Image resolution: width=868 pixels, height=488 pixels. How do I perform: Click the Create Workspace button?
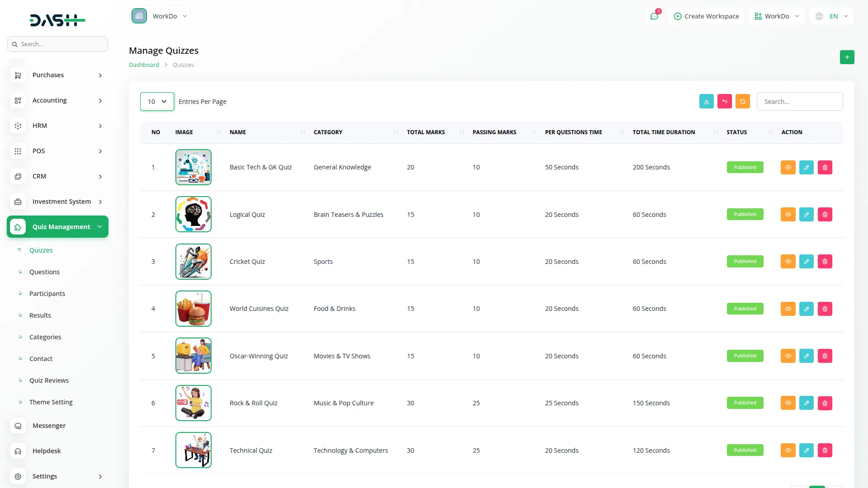pyautogui.click(x=706, y=16)
